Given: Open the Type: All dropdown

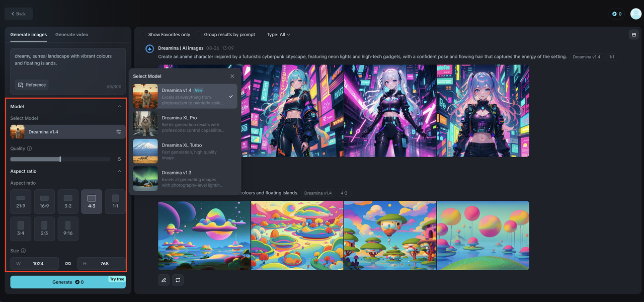Looking at the screenshot, I should tap(278, 35).
